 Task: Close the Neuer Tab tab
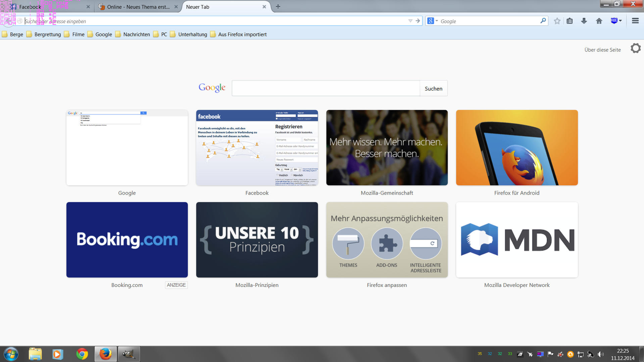tap(264, 7)
